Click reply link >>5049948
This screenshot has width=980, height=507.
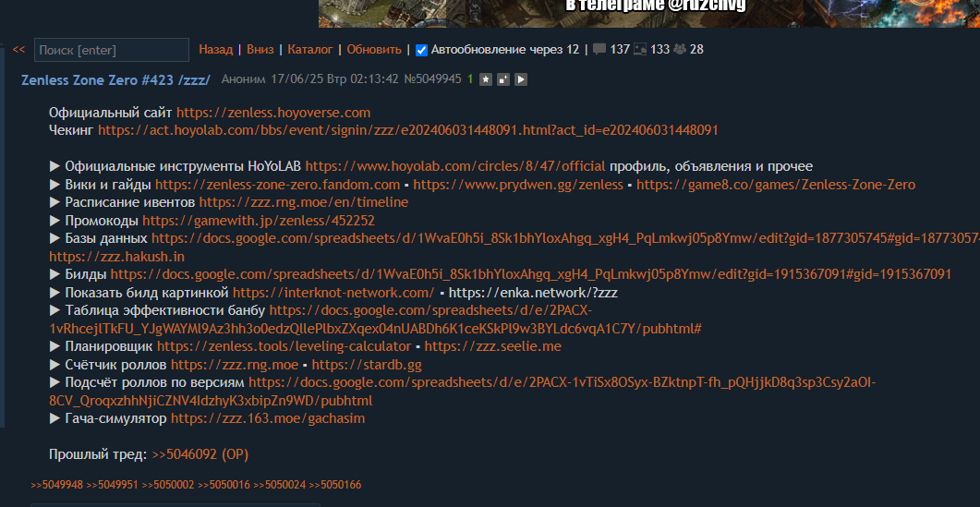pyautogui.click(x=57, y=485)
